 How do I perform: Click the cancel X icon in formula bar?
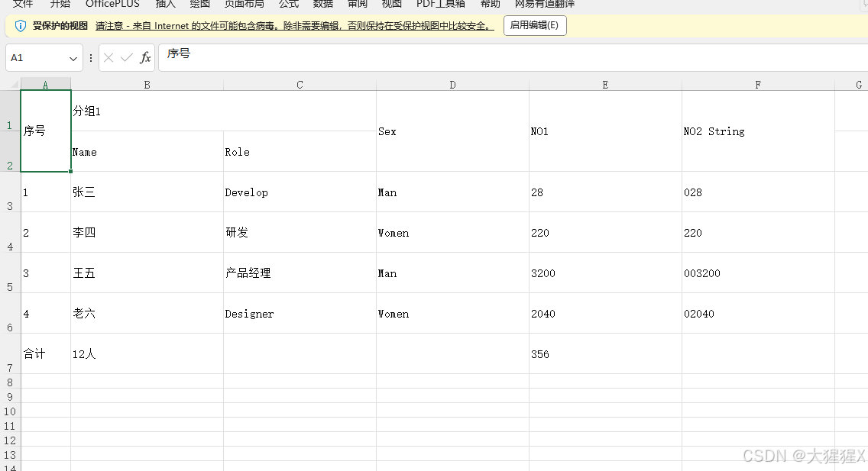pos(108,57)
